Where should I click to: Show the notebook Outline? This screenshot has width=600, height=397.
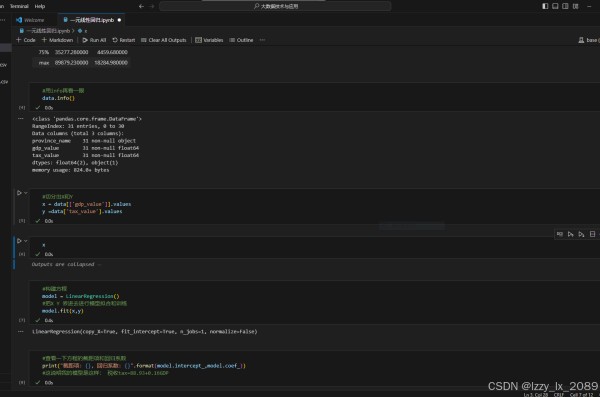point(241,40)
